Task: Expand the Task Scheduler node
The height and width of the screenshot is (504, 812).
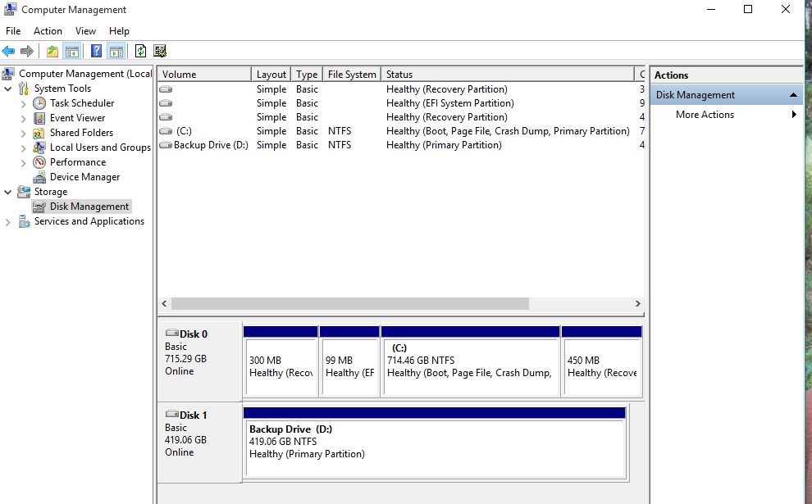Action: [x=23, y=103]
